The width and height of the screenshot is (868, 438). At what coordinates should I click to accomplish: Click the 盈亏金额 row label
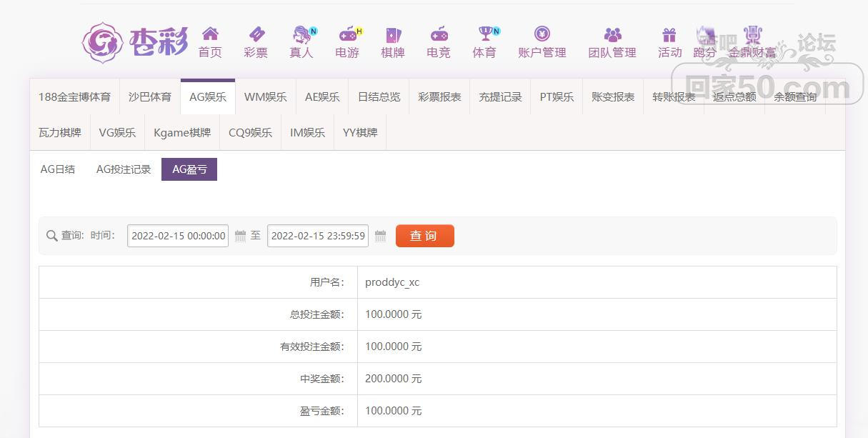coord(322,411)
